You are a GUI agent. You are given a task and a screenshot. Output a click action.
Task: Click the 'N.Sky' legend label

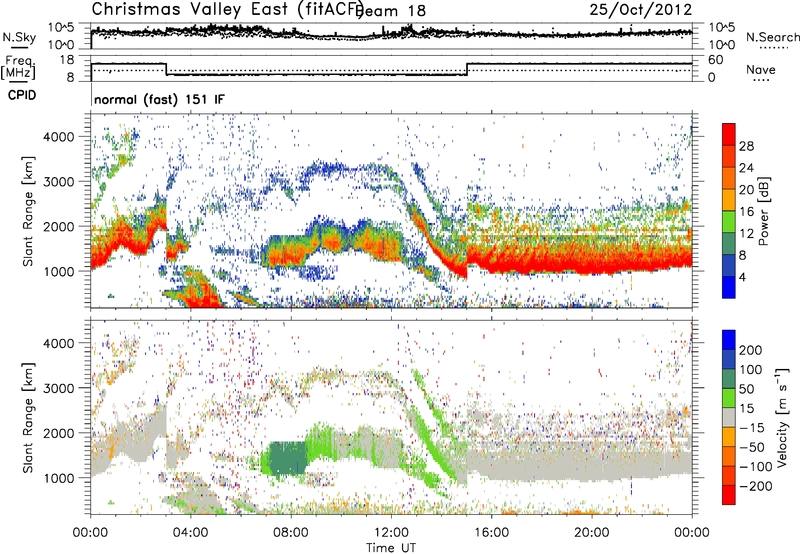coord(19,38)
